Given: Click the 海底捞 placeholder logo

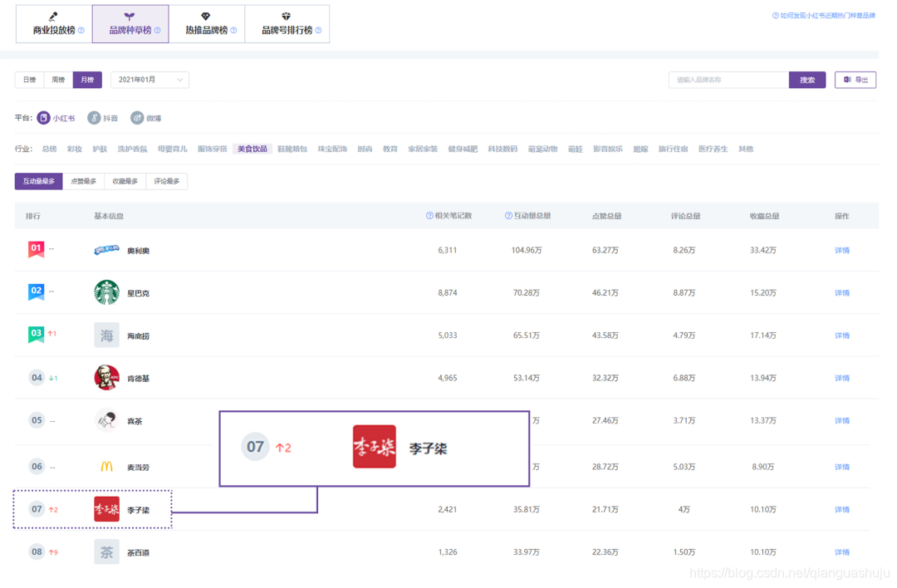Looking at the screenshot, I should point(106,336).
